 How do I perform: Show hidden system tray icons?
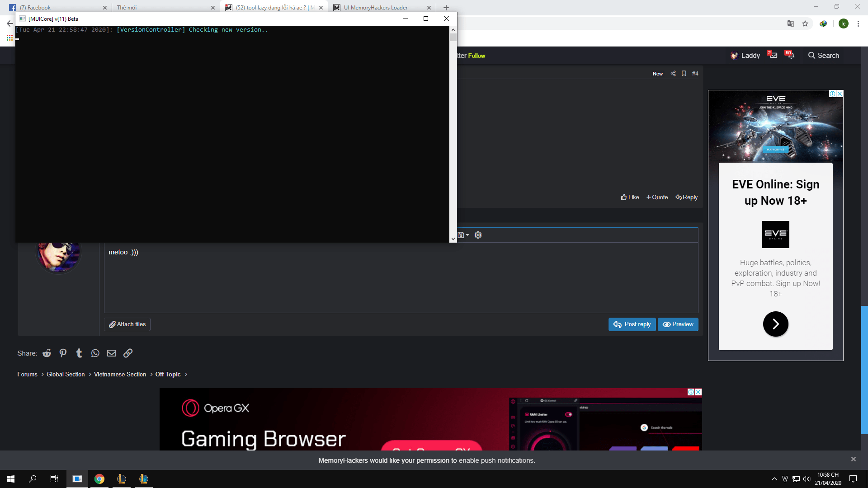[x=774, y=479]
